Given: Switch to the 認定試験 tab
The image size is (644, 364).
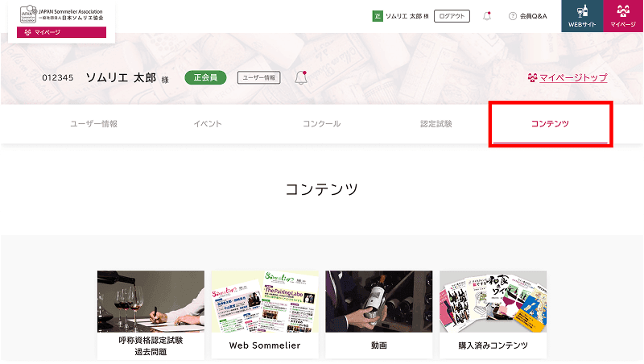Looking at the screenshot, I should coord(436,124).
